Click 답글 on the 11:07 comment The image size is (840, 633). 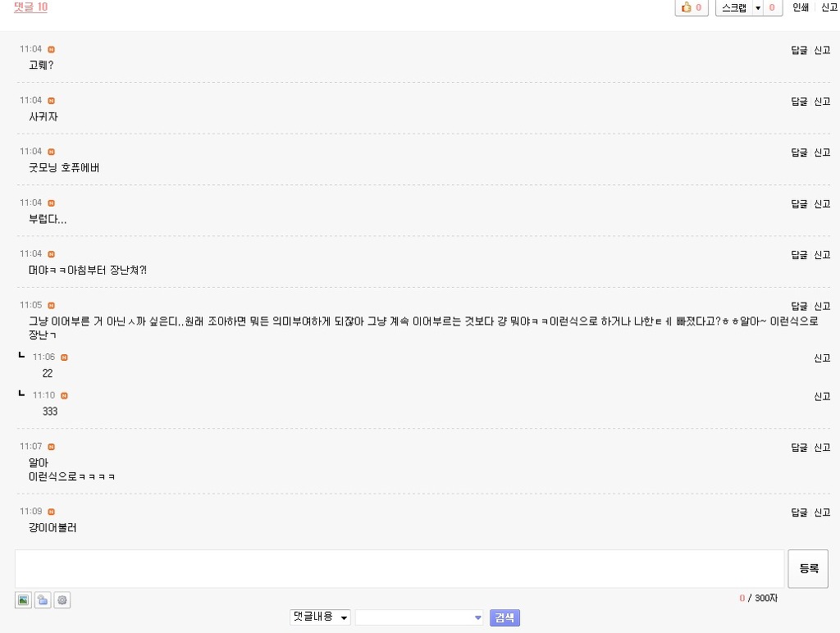click(799, 447)
